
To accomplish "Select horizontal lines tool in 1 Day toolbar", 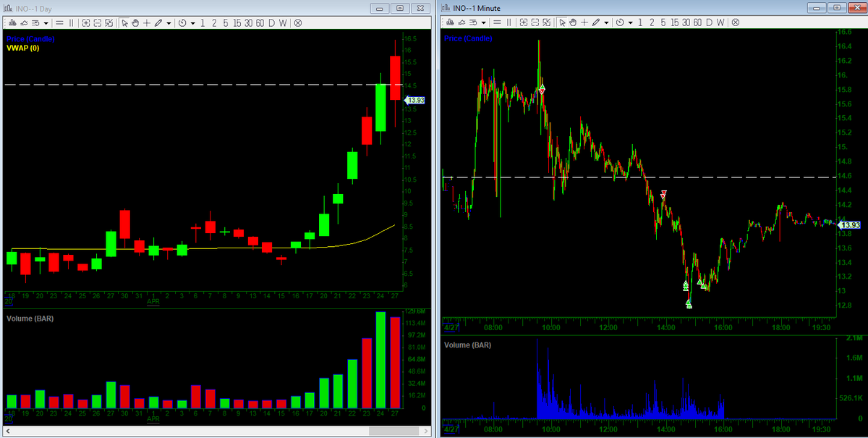I will point(59,22).
